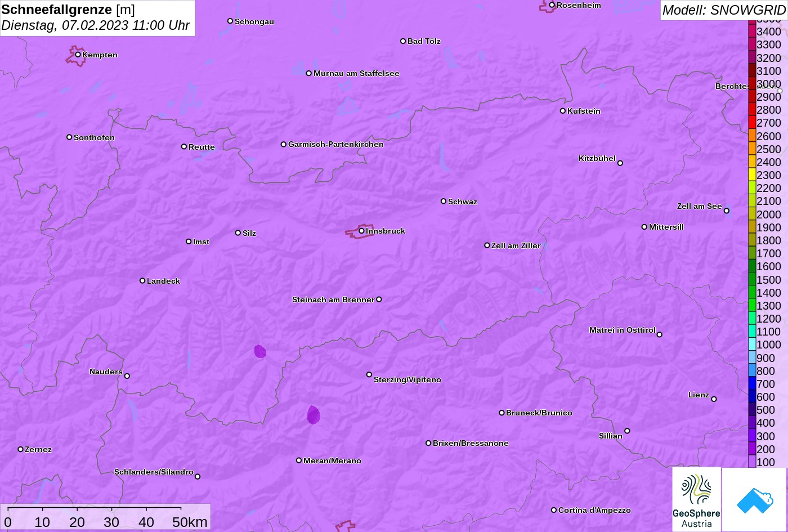Click the 2700 m red legend swatch

pyautogui.click(x=752, y=123)
